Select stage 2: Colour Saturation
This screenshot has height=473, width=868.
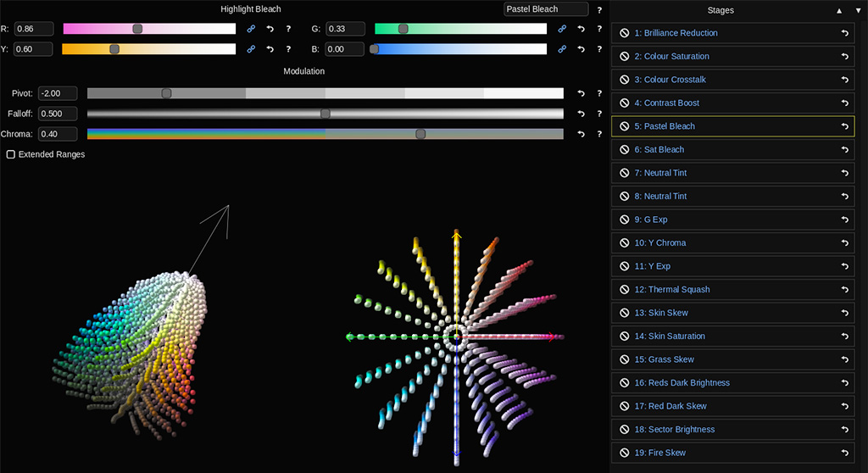[733, 57]
